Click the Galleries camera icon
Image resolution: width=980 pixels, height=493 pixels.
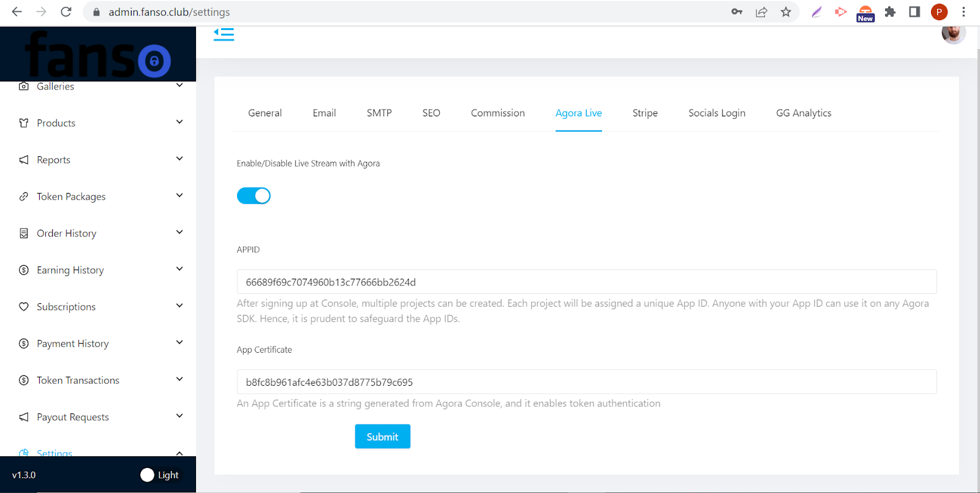coord(24,86)
